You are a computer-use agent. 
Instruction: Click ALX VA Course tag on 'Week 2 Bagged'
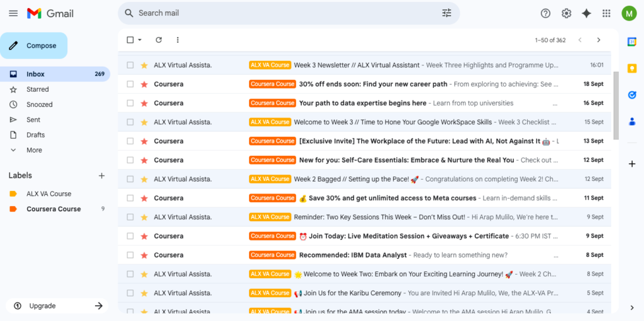click(270, 179)
